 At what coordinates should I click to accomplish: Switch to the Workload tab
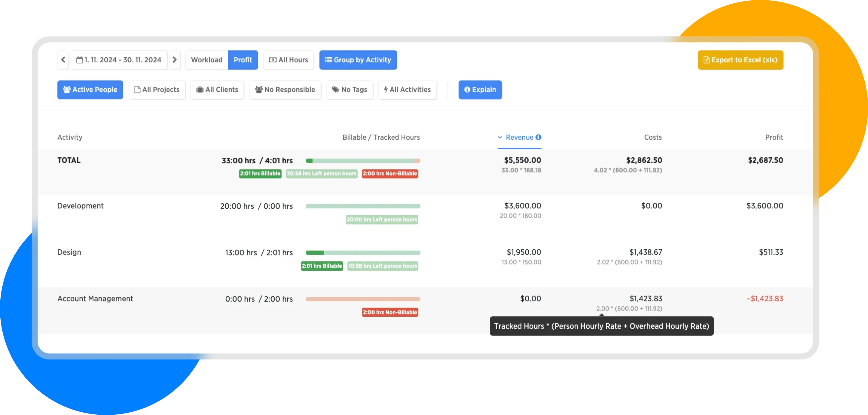pos(207,60)
